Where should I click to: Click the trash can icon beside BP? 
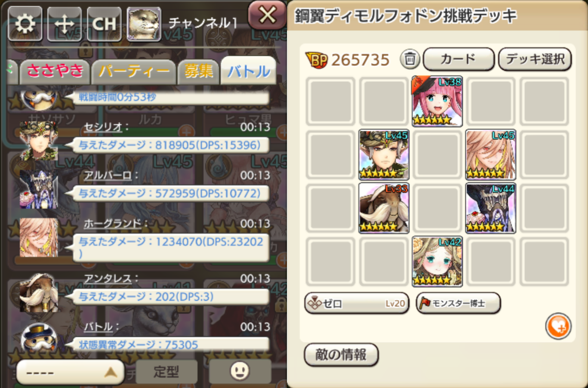coord(410,59)
